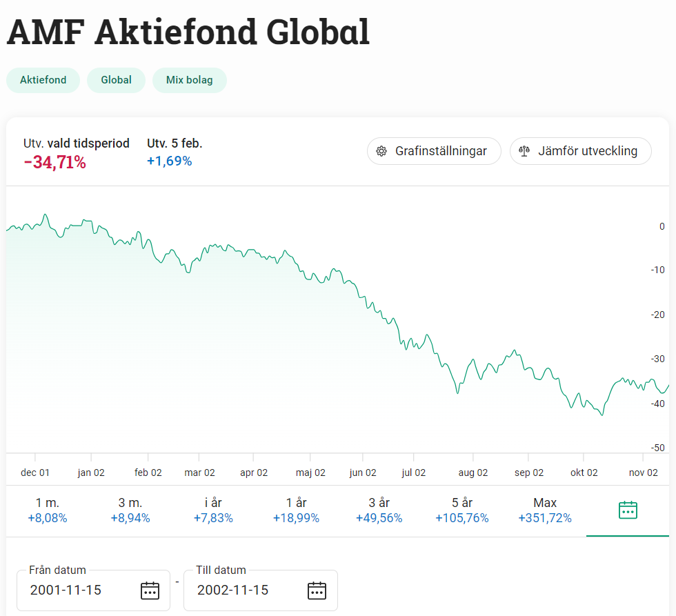Select the Max period tab
Viewport: 676px width, 616px height.
tap(545, 510)
